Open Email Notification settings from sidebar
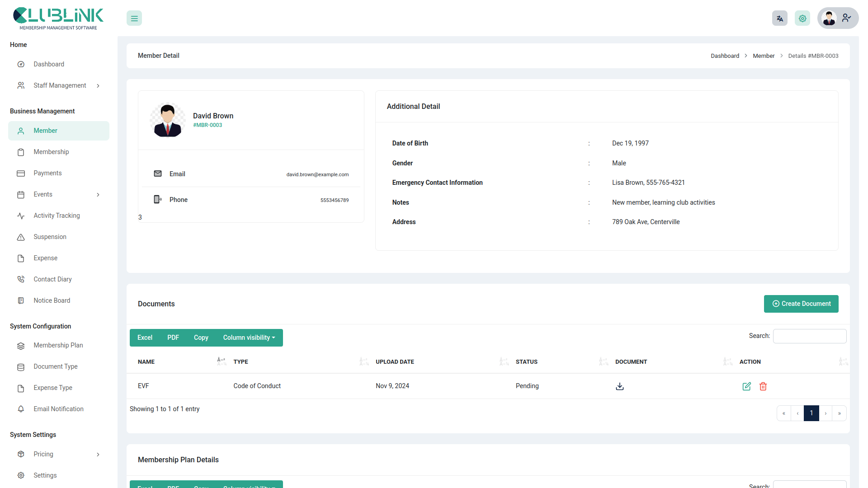 pyautogui.click(x=58, y=408)
